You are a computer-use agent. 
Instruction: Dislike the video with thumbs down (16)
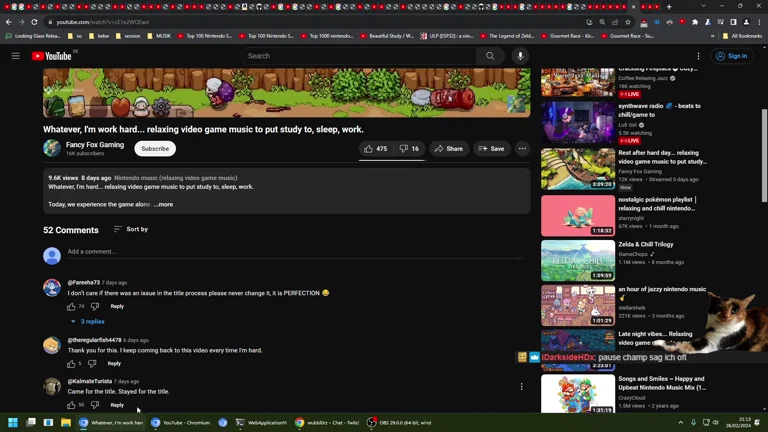(x=409, y=149)
